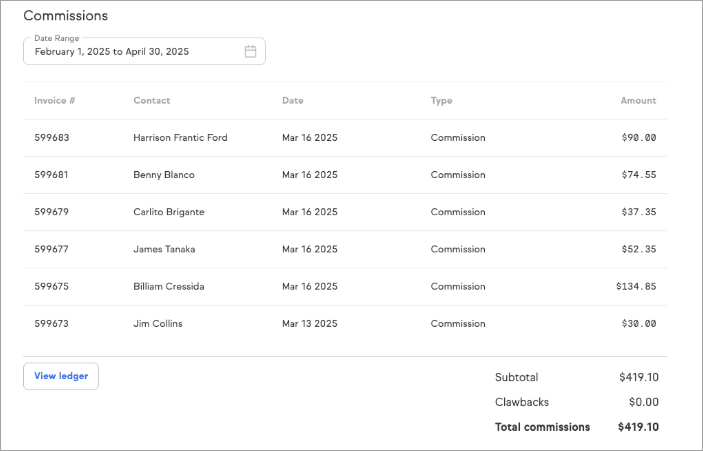Open invoice 599683 row

52,138
